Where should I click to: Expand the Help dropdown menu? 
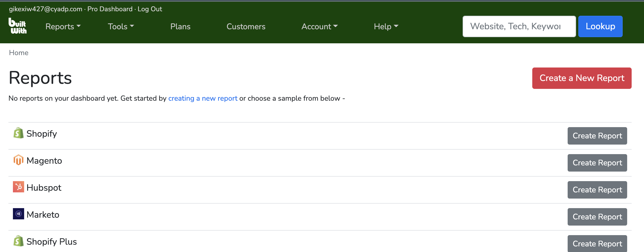[x=386, y=26]
